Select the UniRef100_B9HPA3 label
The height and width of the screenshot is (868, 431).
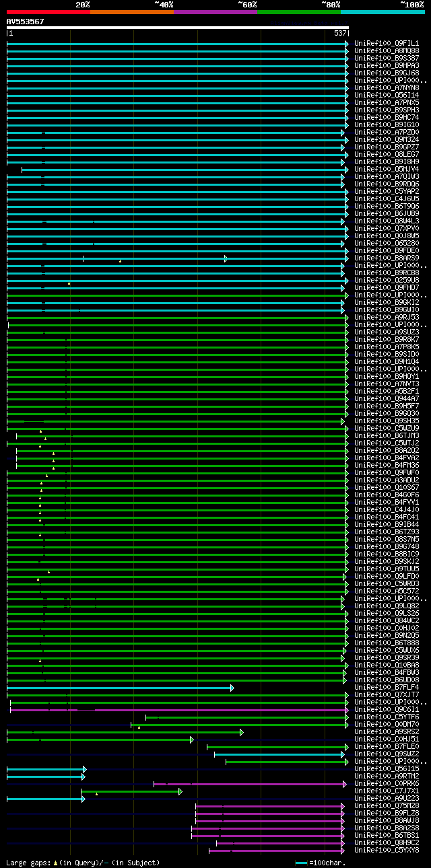tap(387, 65)
